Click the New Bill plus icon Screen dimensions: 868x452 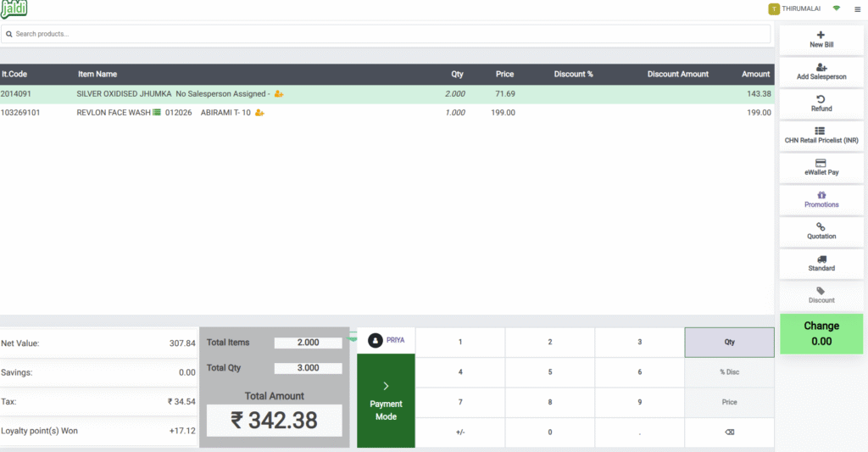click(x=821, y=35)
